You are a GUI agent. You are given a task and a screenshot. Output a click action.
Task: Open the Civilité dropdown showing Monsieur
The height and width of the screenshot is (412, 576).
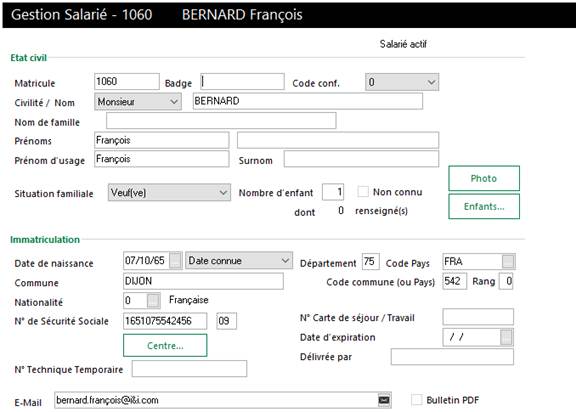tap(138, 102)
